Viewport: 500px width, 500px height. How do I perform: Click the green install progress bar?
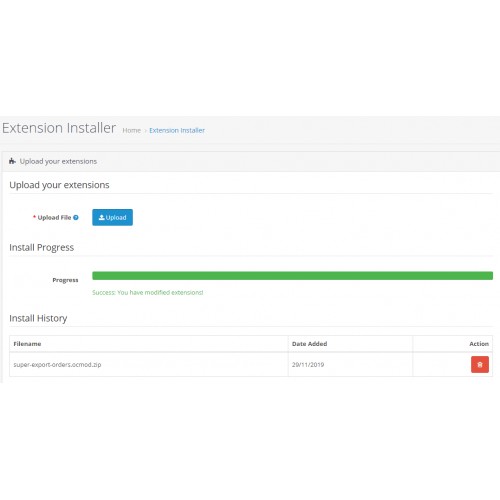(292, 276)
